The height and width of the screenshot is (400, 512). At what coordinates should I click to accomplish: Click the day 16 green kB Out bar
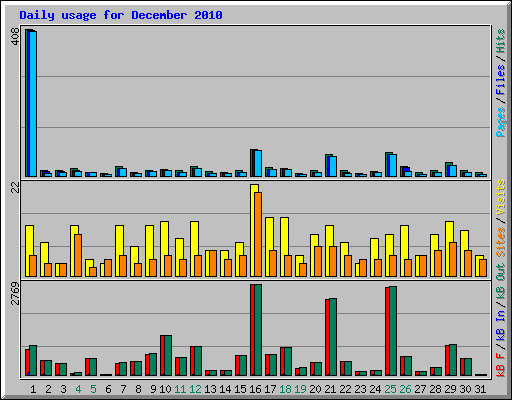[258, 330]
